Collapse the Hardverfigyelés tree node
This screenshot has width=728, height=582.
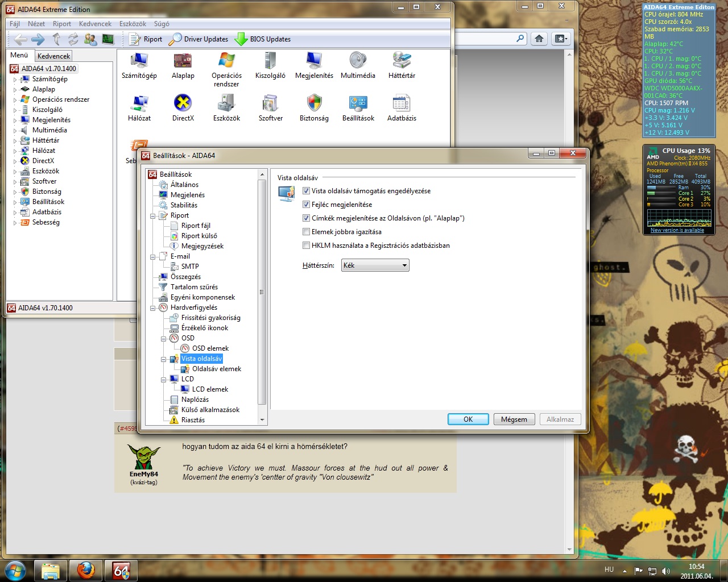pyautogui.click(x=153, y=308)
